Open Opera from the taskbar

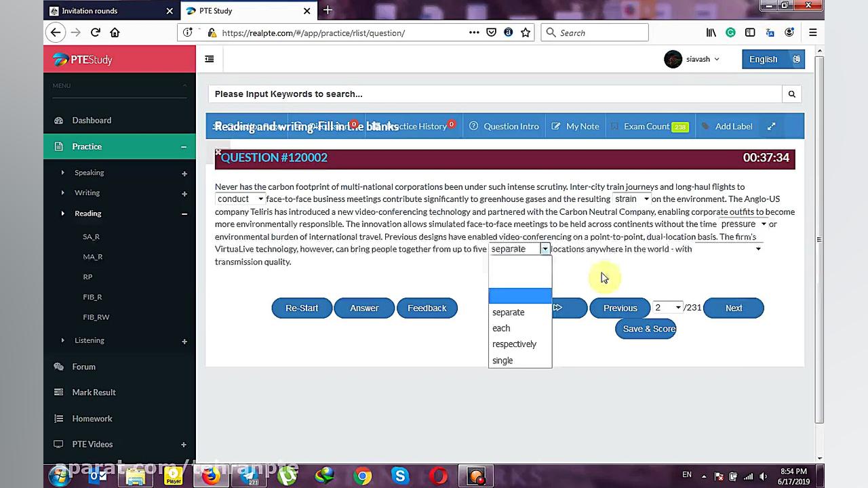437,476
